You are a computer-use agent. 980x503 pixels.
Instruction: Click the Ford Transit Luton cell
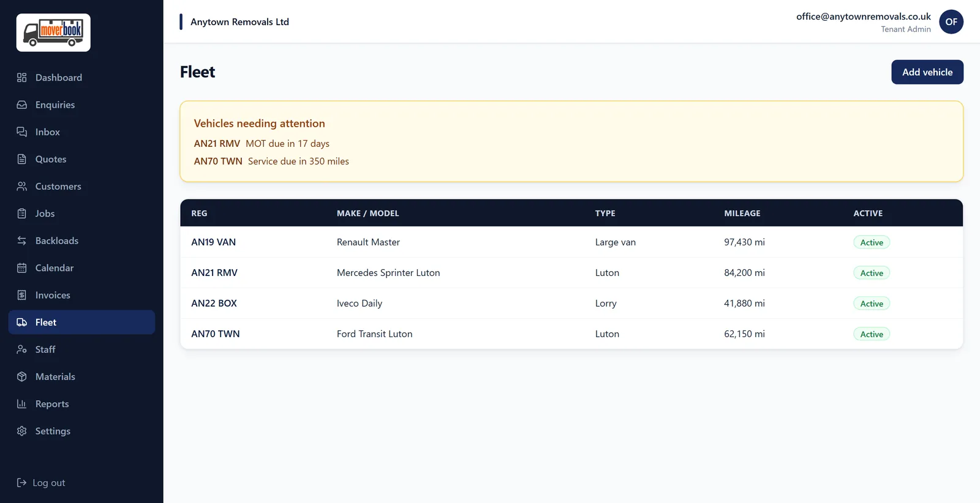click(374, 334)
